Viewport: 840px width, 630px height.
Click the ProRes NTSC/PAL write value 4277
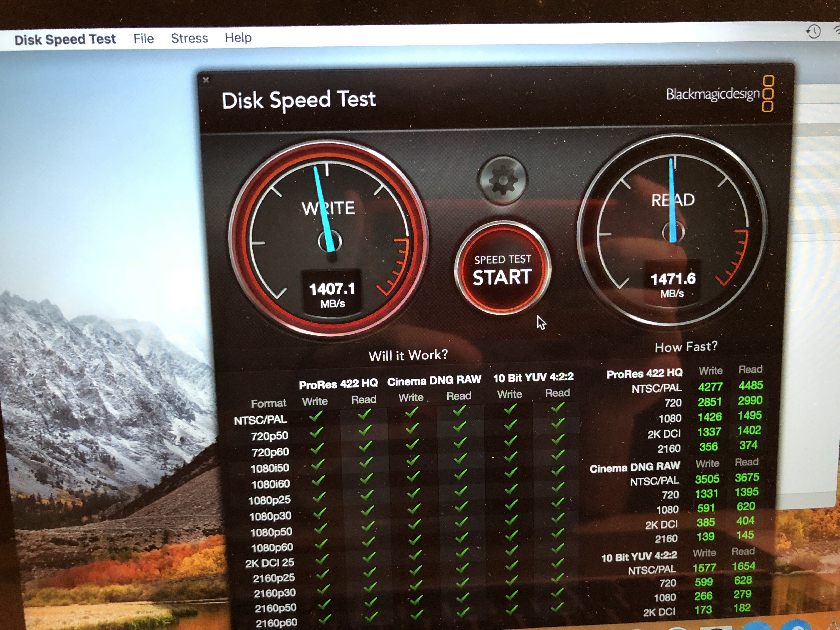710,387
